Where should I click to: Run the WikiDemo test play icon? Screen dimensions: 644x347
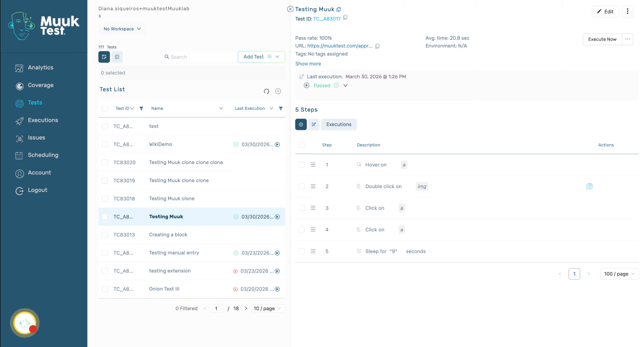pyautogui.click(x=277, y=145)
